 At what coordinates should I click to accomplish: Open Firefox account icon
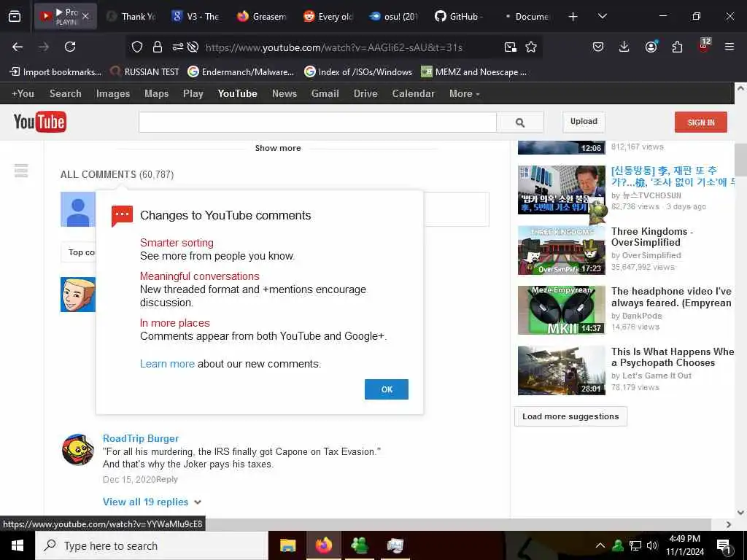[651, 47]
